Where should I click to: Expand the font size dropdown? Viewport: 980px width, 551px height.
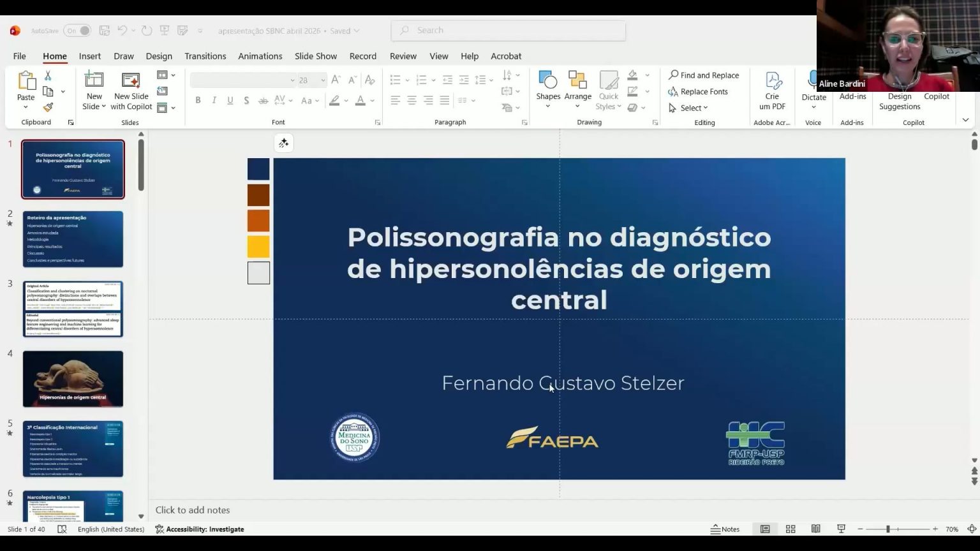click(x=323, y=80)
